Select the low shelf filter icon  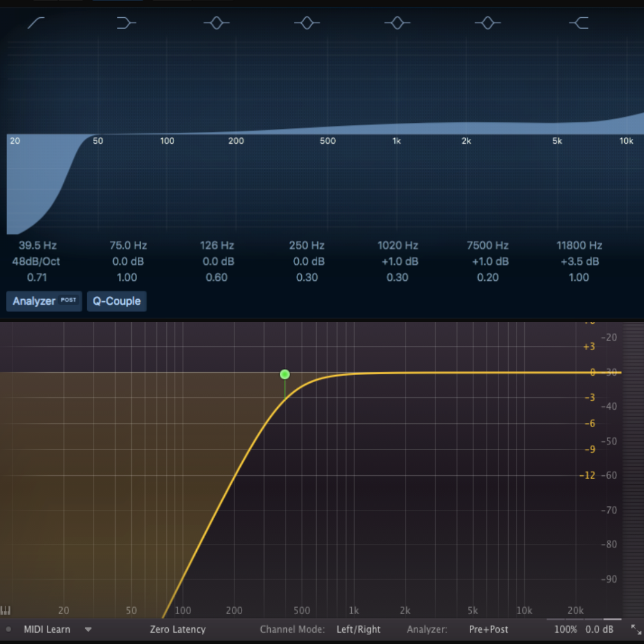point(126,23)
